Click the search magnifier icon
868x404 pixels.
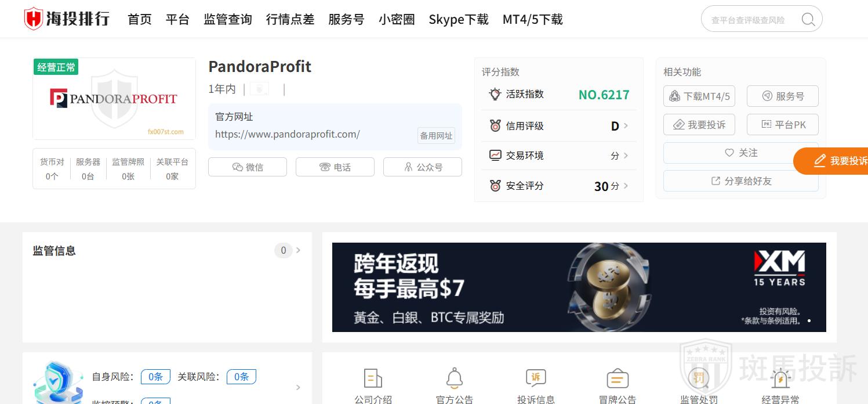pos(808,20)
